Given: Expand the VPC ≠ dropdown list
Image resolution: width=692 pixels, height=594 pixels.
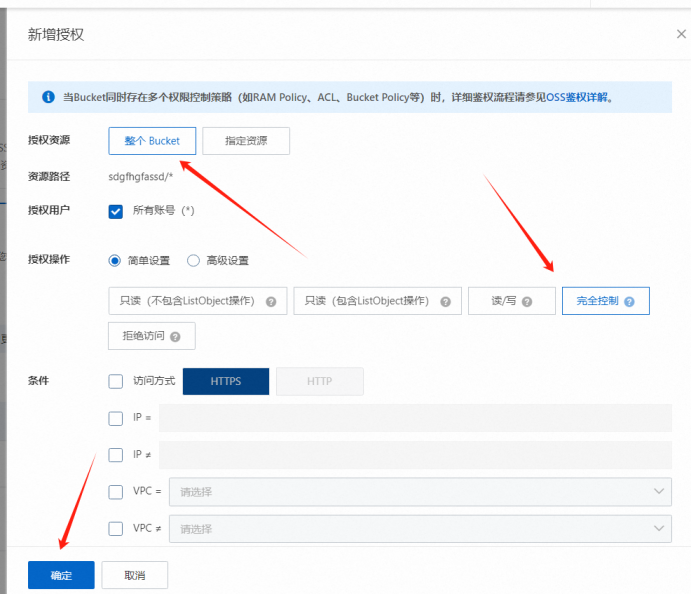Looking at the screenshot, I should tap(420, 528).
